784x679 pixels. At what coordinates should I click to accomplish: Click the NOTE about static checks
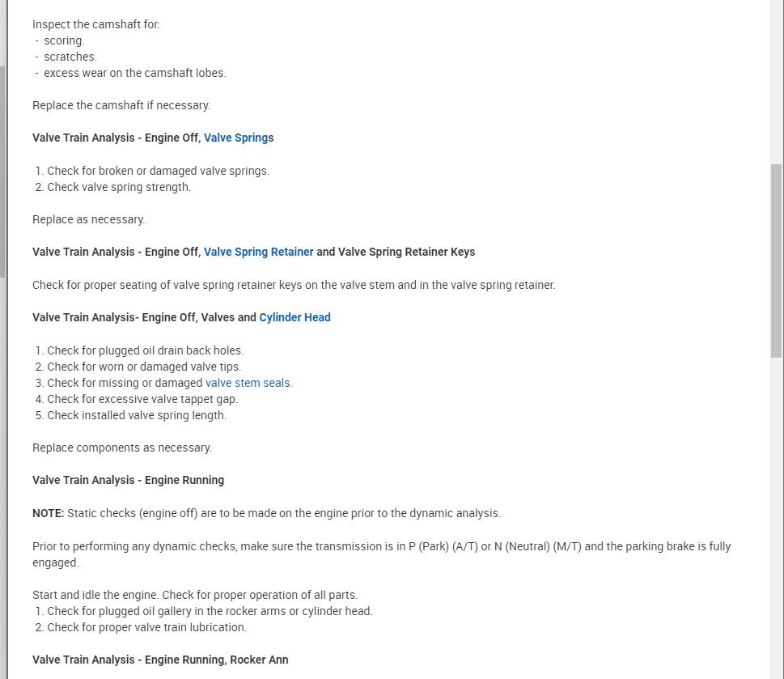click(x=266, y=513)
